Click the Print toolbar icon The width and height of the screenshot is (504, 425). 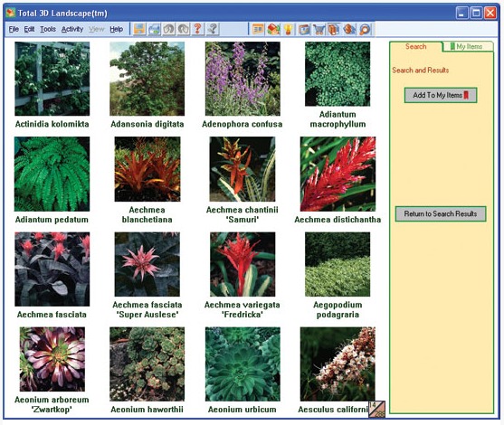click(155, 29)
